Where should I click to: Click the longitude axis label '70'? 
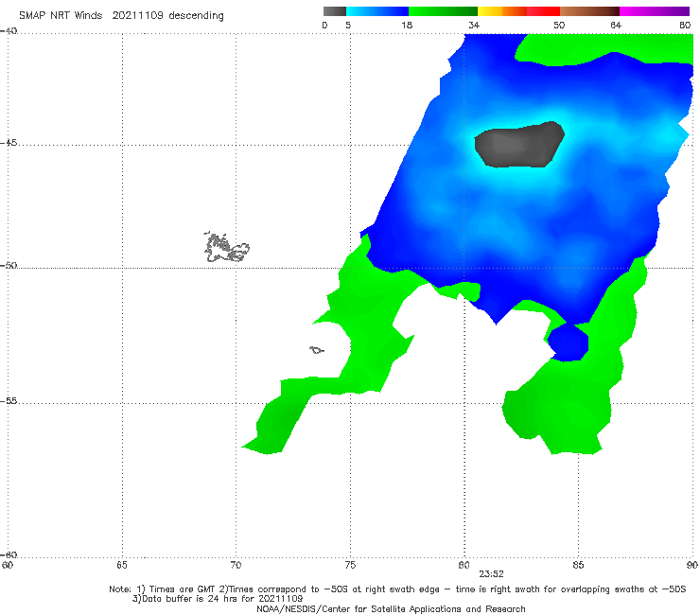236,566
